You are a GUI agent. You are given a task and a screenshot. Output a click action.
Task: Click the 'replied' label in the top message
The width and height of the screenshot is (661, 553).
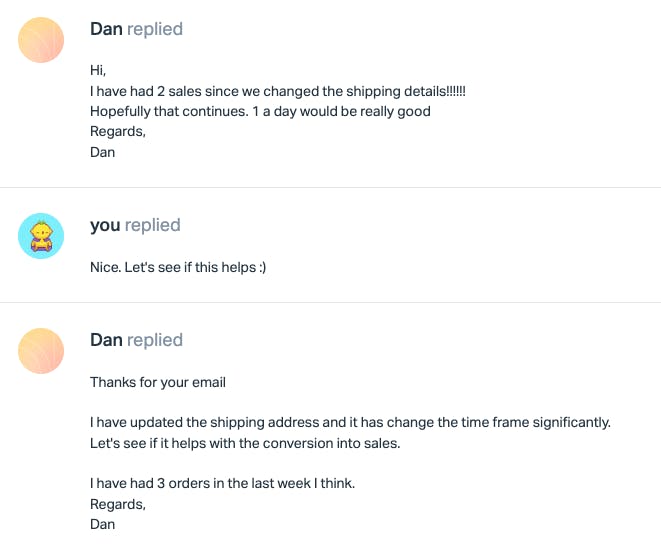point(155,29)
